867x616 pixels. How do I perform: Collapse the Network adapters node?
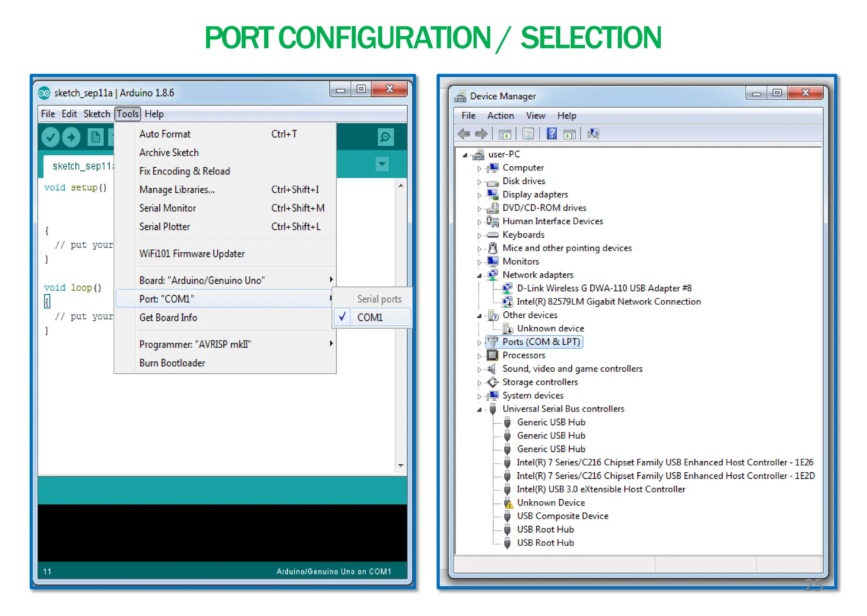[479, 276]
